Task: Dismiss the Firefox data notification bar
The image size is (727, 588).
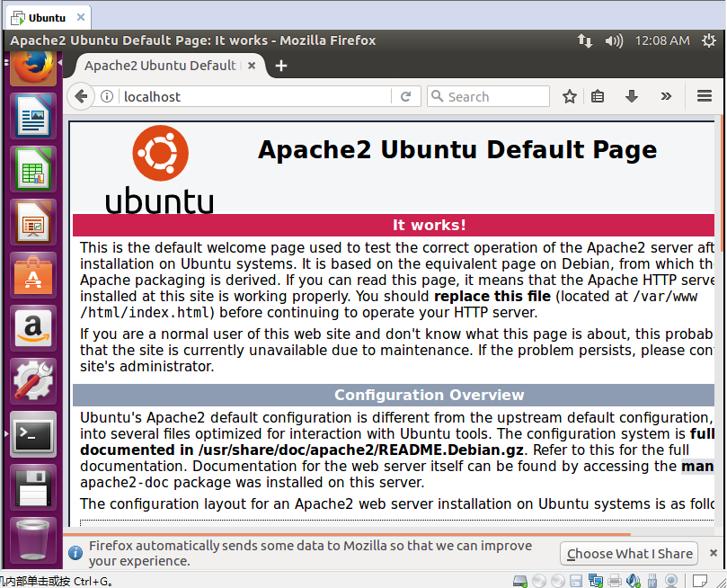Action: click(714, 553)
